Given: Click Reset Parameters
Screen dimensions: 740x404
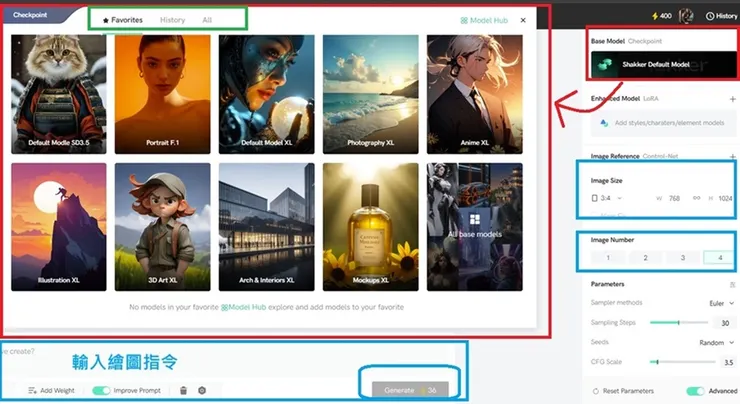Looking at the screenshot, I should tap(623, 391).
